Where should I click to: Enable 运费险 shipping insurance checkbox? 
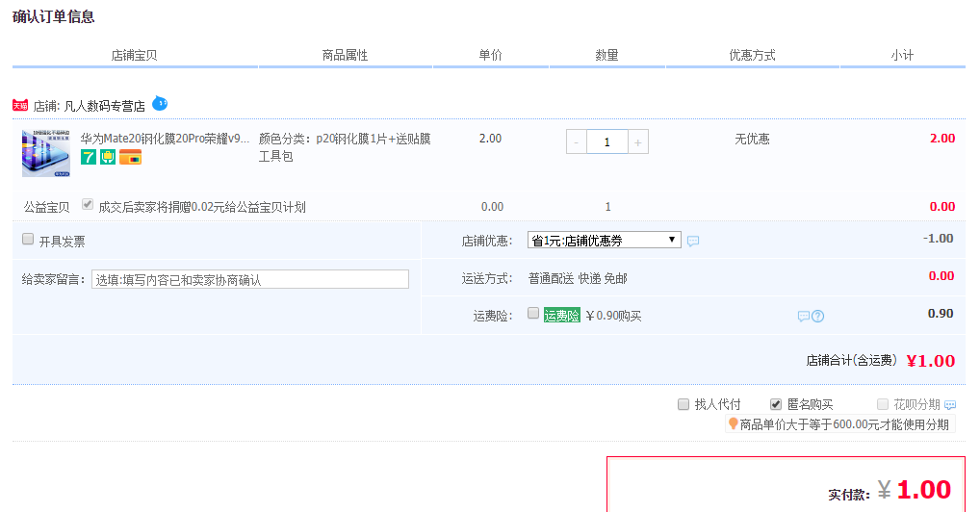pyautogui.click(x=533, y=313)
